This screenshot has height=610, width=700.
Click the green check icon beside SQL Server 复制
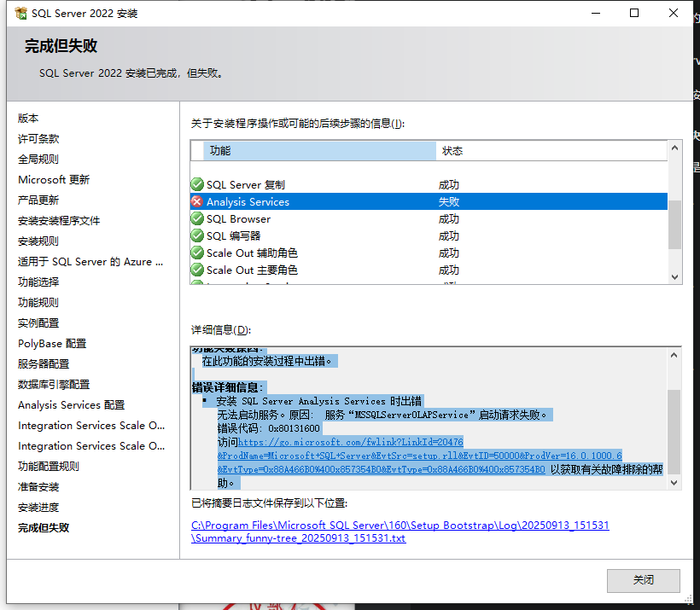[197, 184]
